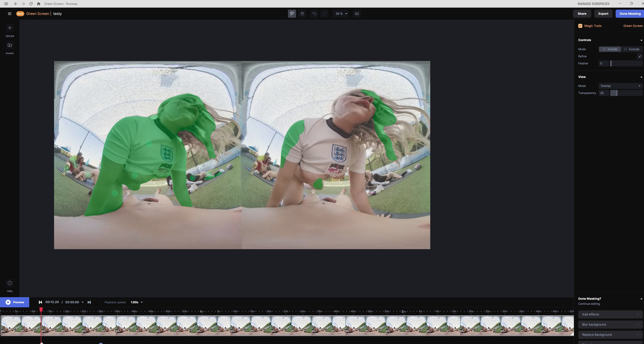The height and width of the screenshot is (344, 644).
Task: Reload the Green Screen page
Action: 31,4
